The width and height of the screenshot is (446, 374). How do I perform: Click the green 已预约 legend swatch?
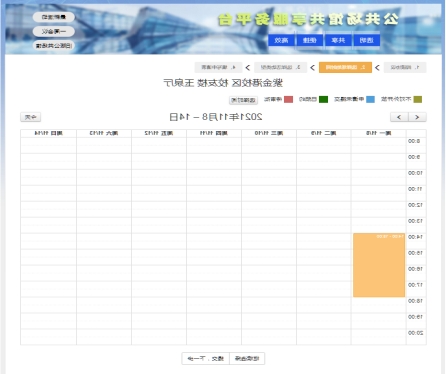tap(323, 99)
